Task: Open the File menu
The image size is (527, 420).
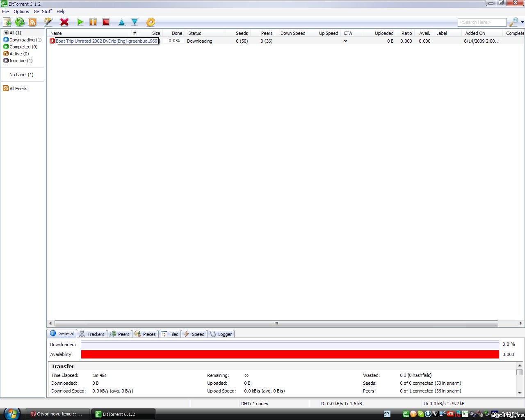Action: coord(5,11)
